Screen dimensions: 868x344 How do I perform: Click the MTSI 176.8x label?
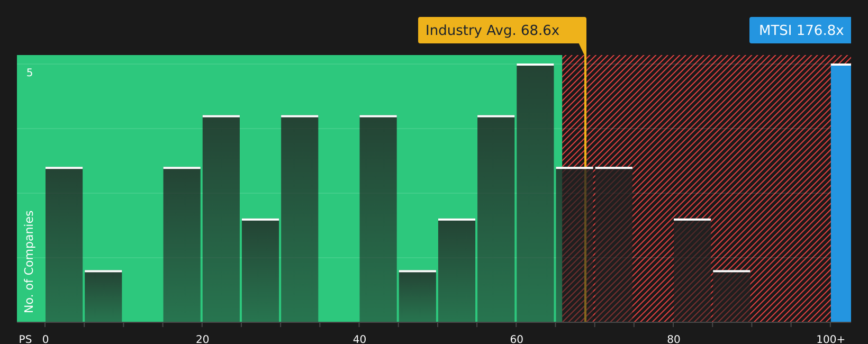800,30
